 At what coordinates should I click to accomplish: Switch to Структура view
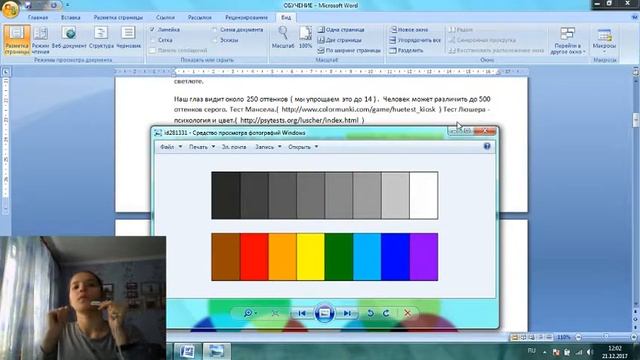pyautogui.click(x=101, y=38)
